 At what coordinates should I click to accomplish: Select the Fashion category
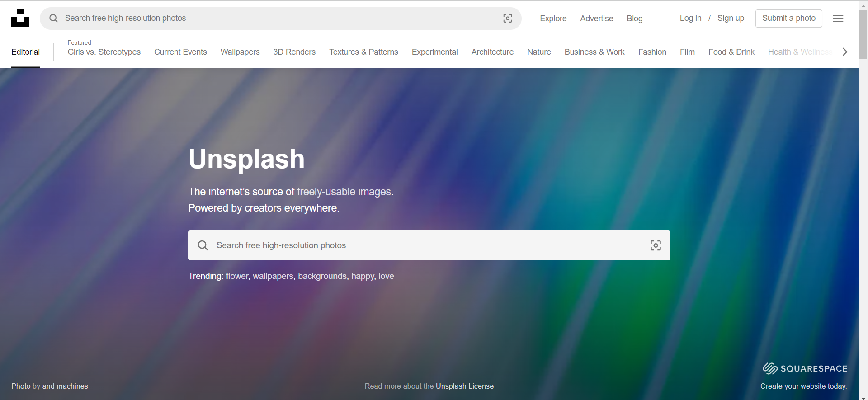[x=652, y=52]
